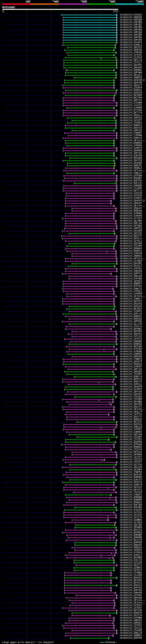Screen dimensions: 146x644
Task: Select label UniRef100_A2XB03
Action: [131, 389]
